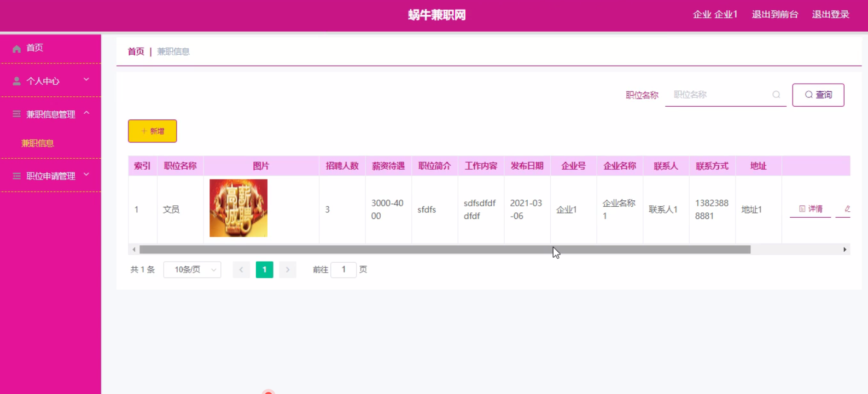The height and width of the screenshot is (394, 868).
Task: Click the 前往 page number input
Action: point(343,270)
